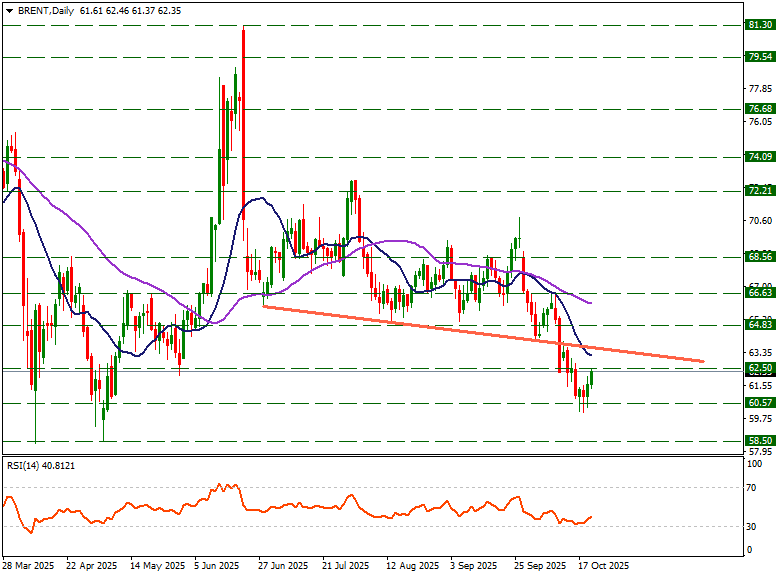This screenshot has height=577, width=783.
Task: Select the orange descending trendline
Action: click(480, 333)
